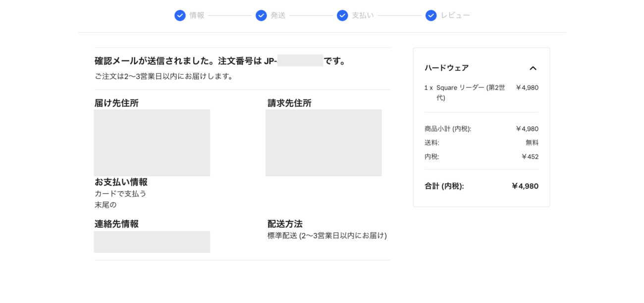Click the 送料 label
This screenshot has width=644, height=303.
pos(431,143)
